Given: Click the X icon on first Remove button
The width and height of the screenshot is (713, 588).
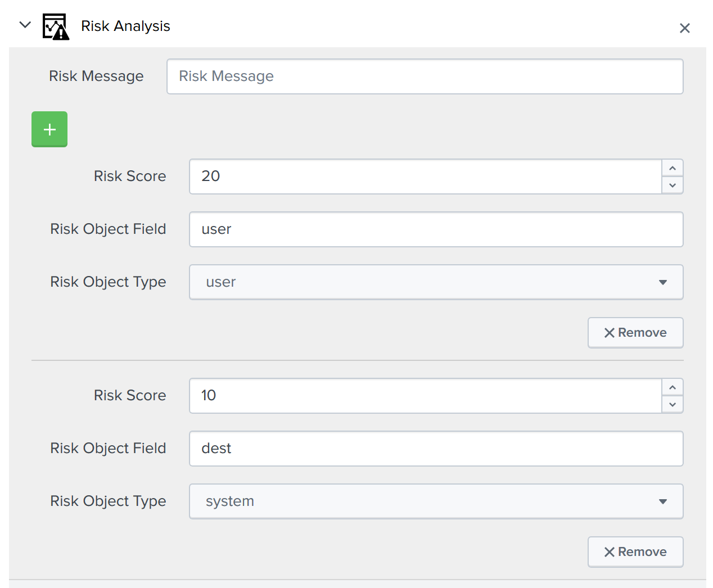Looking at the screenshot, I should point(609,332).
